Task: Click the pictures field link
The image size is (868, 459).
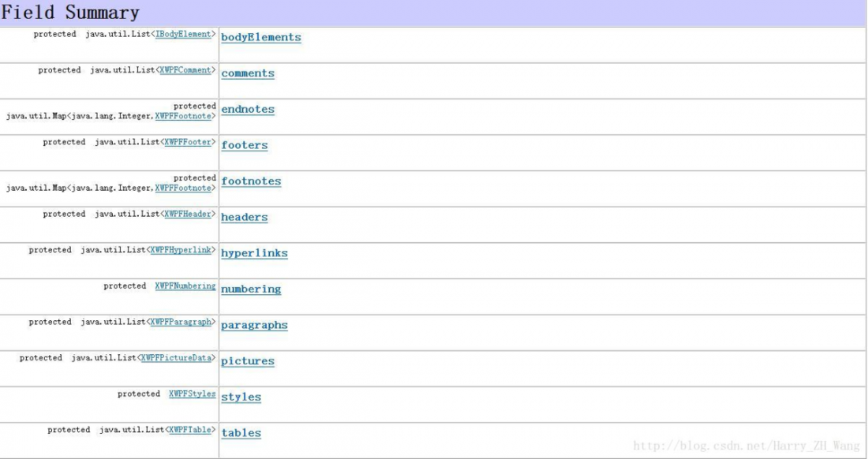Action: click(248, 361)
